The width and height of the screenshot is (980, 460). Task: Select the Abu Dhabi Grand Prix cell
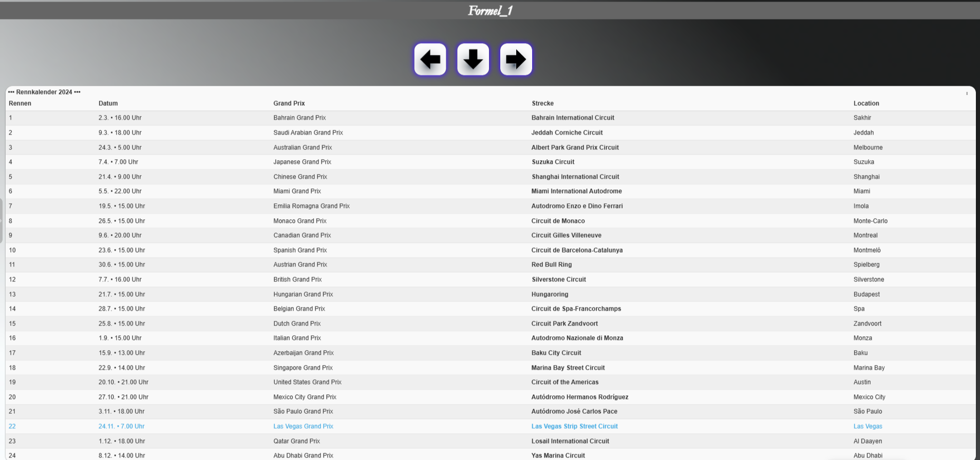303,455
